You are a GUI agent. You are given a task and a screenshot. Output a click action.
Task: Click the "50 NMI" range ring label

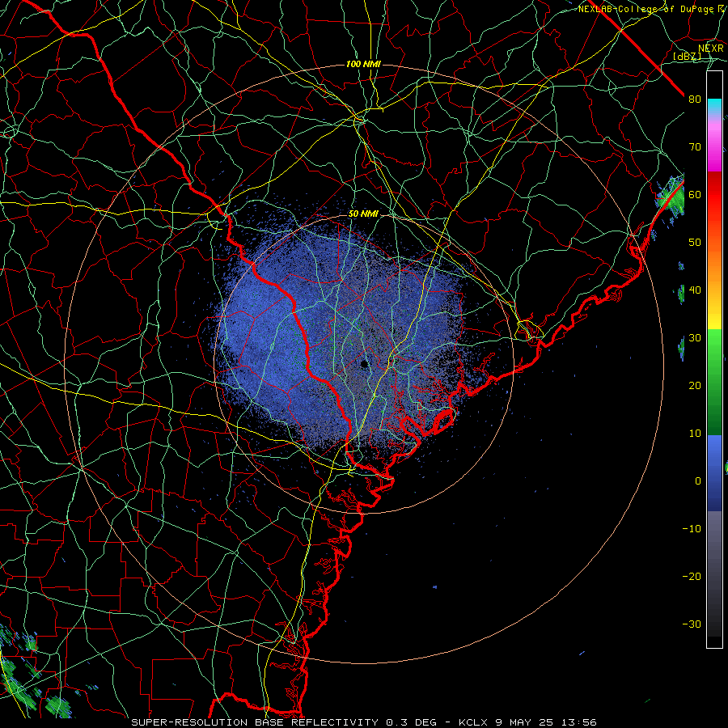point(363,214)
